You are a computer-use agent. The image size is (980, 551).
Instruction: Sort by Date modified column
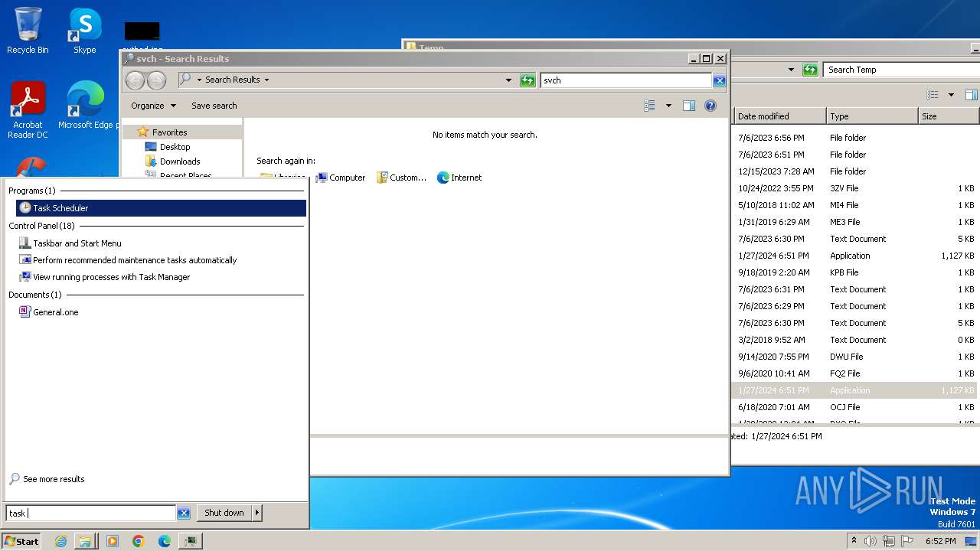pos(780,116)
